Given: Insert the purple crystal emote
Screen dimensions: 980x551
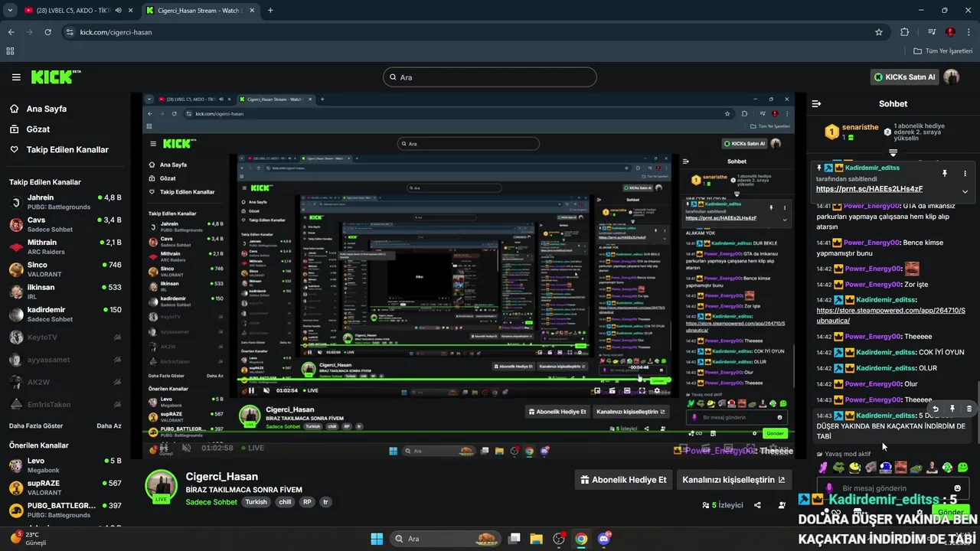Looking at the screenshot, I should pos(824,468).
